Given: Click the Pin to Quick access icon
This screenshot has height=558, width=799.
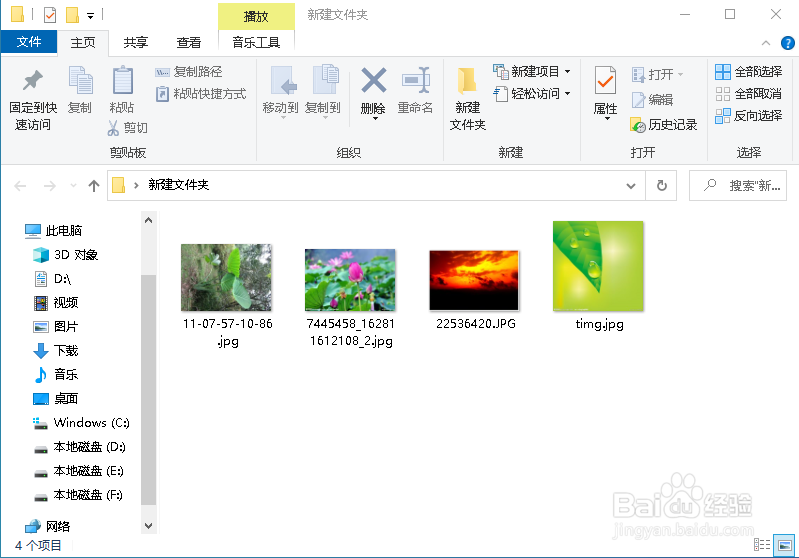Looking at the screenshot, I should [x=33, y=81].
